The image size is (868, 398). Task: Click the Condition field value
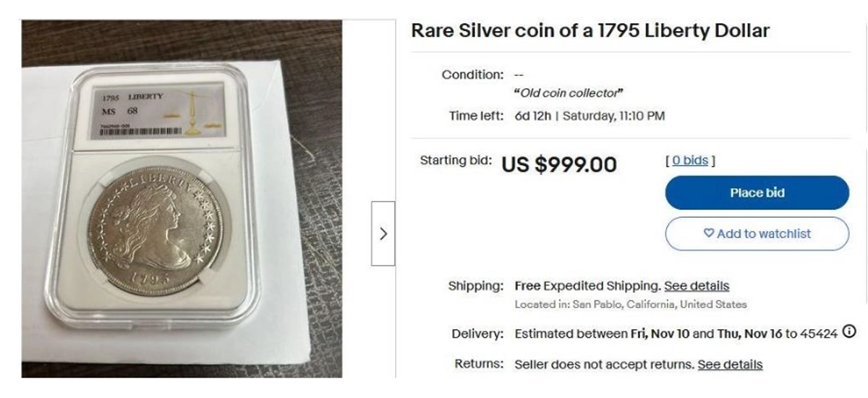(x=519, y=75)
